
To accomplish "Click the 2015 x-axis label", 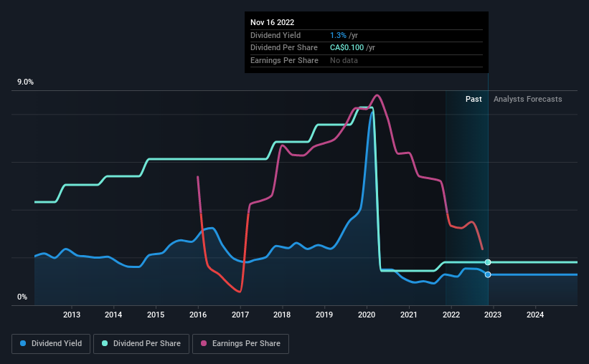I will click(x=156, y=315).
